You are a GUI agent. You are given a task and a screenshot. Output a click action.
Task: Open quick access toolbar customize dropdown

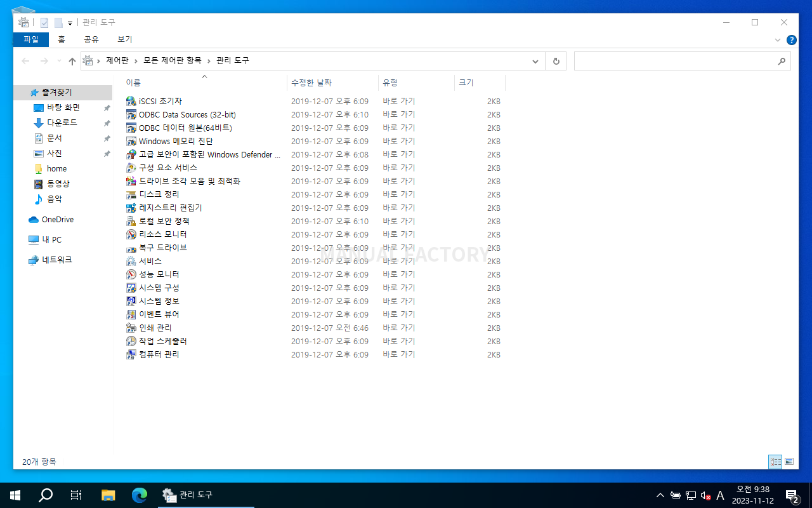click(x=70, y=23)
